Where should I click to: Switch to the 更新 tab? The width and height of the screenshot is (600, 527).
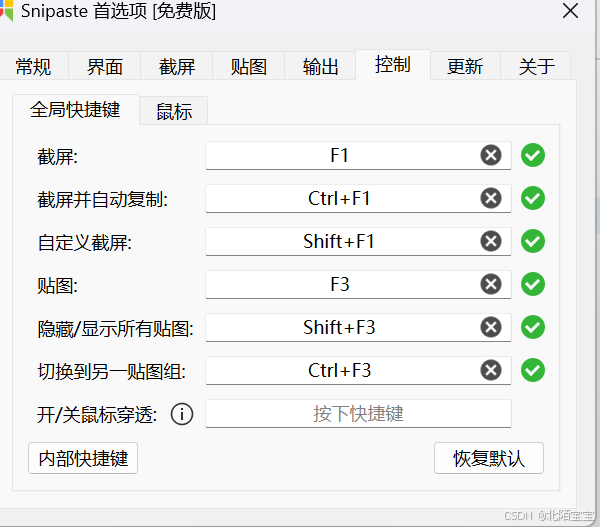pos(465,67)
